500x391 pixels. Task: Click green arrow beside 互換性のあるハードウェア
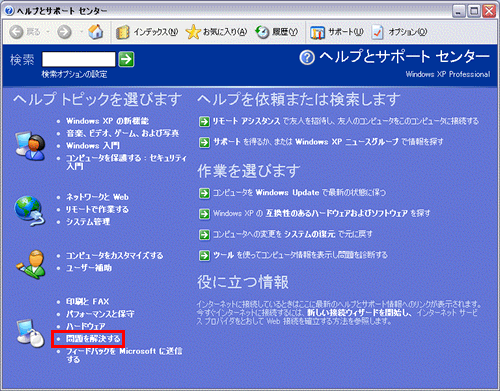point(204,214)
